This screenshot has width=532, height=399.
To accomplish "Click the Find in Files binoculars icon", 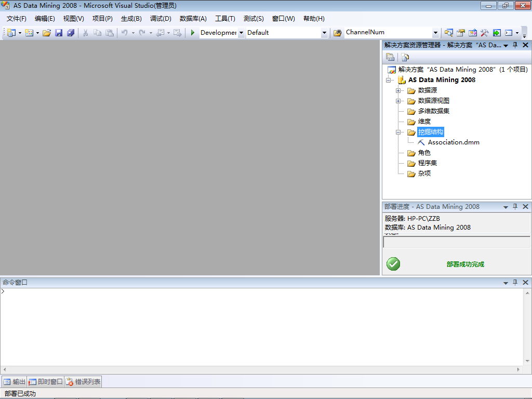I will [x=337, y=33].
